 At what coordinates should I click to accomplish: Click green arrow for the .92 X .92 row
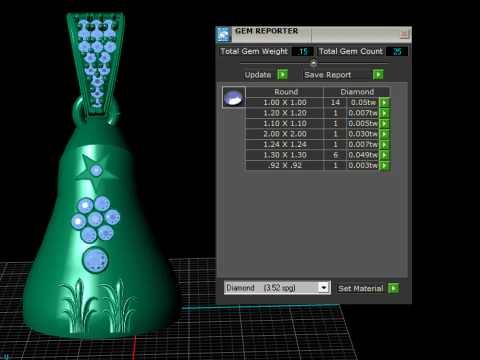tap(384, 166)
